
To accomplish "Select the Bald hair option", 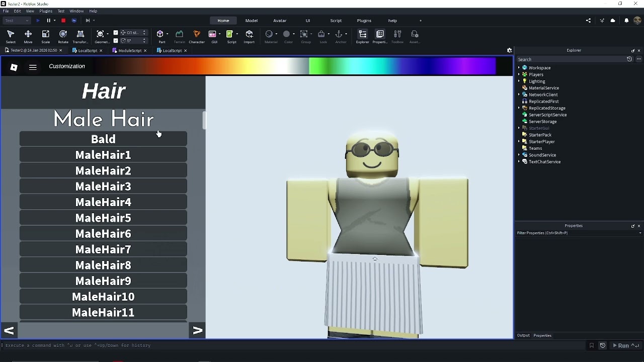I will click(103, 139).
